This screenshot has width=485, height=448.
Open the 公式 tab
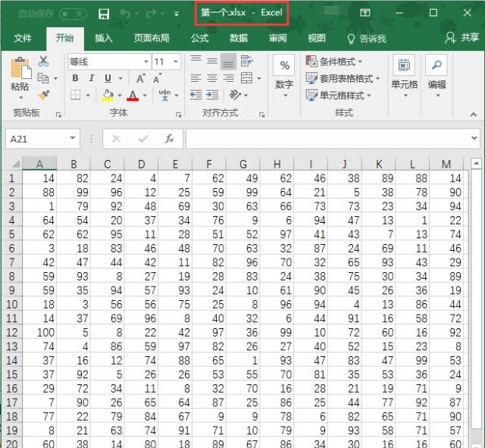pos(199,38)
